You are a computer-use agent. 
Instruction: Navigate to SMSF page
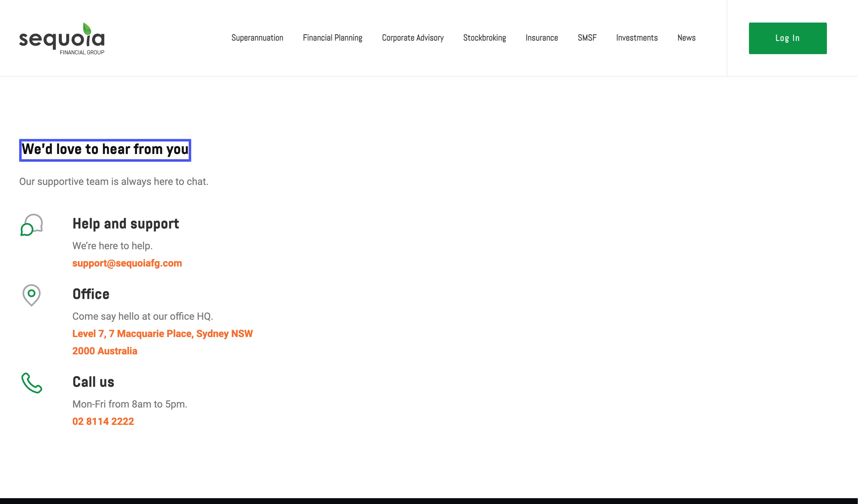click(587, 38)
